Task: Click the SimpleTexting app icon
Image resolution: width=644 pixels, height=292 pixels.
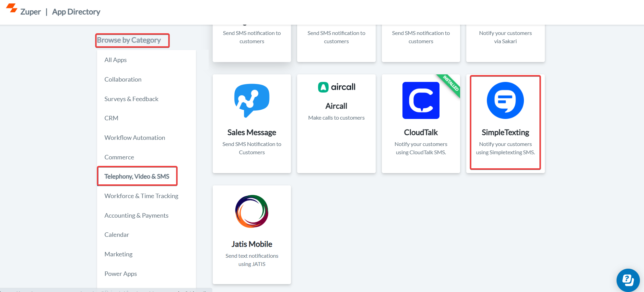Action: 505,100
